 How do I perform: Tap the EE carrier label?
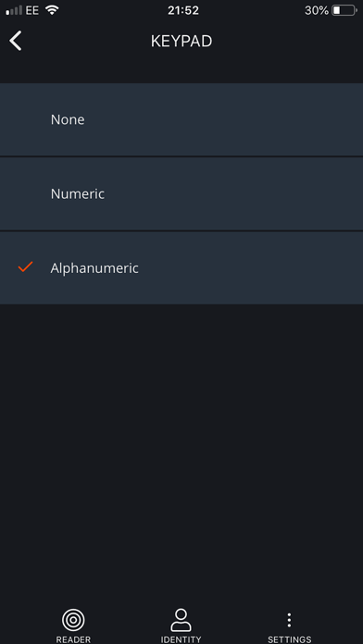pos(32,11)
